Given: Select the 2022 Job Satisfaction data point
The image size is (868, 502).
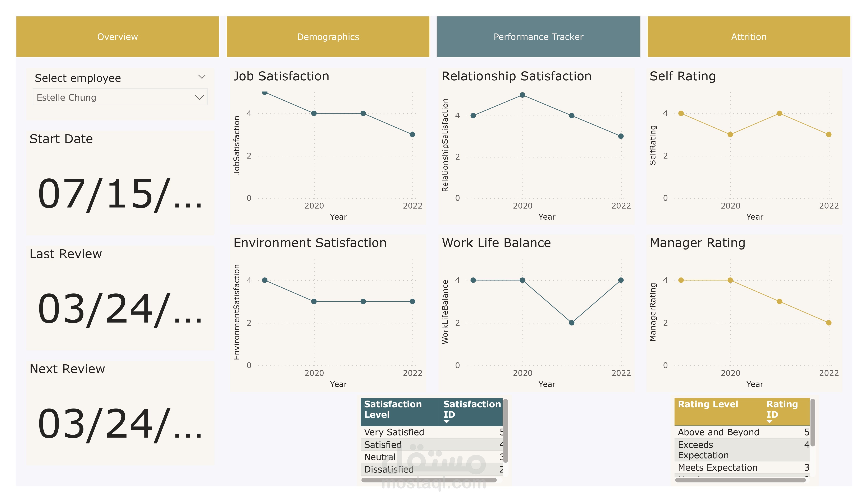Looking at the screenshot, I should pos(412,135).
